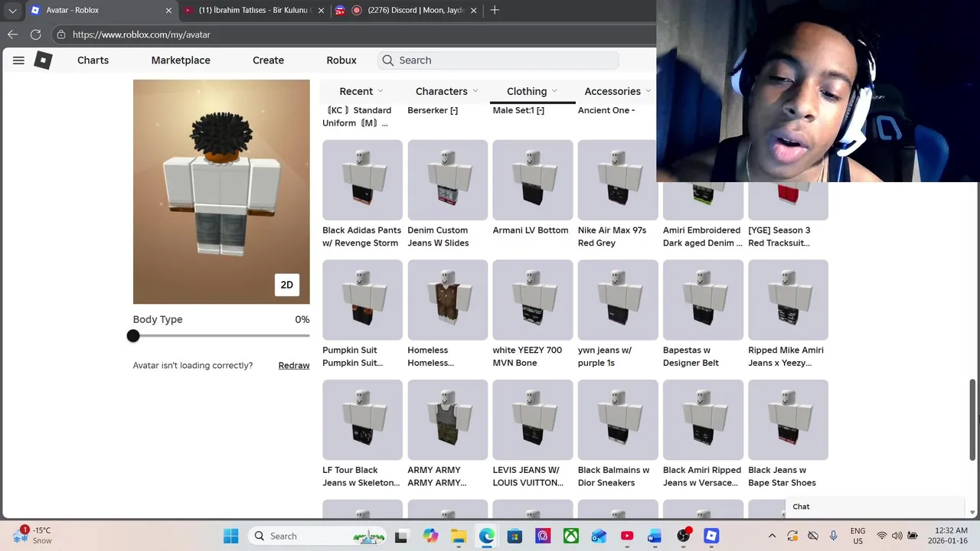Select the Homeless outfit thumbnail
This screenshot has width=980, height=551.
point(447,300)
